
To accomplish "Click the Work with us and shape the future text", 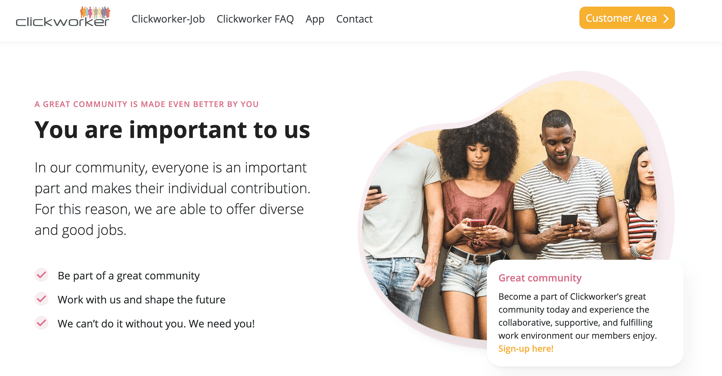I will click(141, 300).
